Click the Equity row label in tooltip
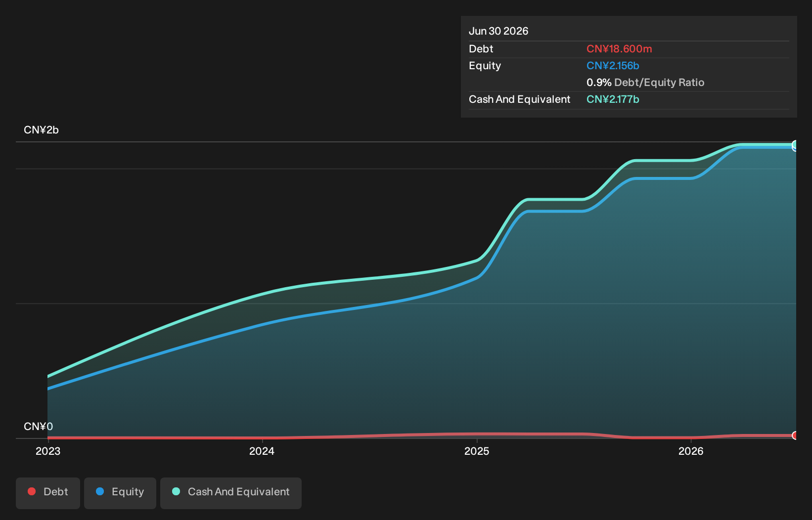 pos(485,66)
